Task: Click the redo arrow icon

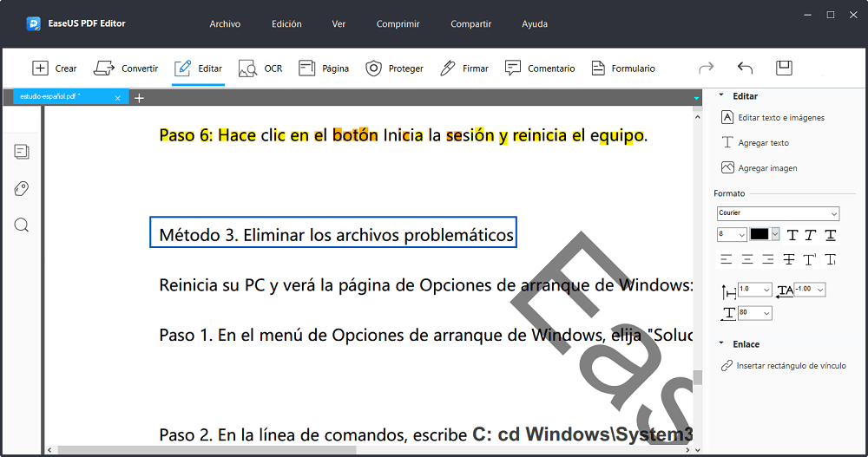Action: tap(707, 68)
